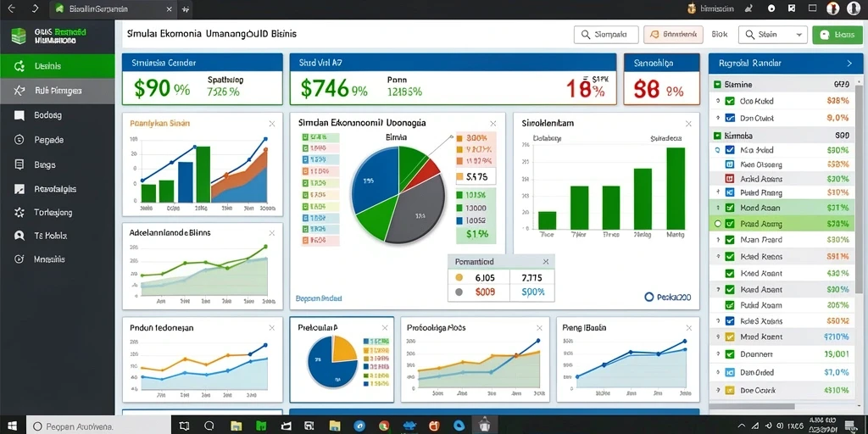Uncheck the Dpannert checkbox in right panel
The width and height of the screenshot is (868, 434).
tap(730, 354)
